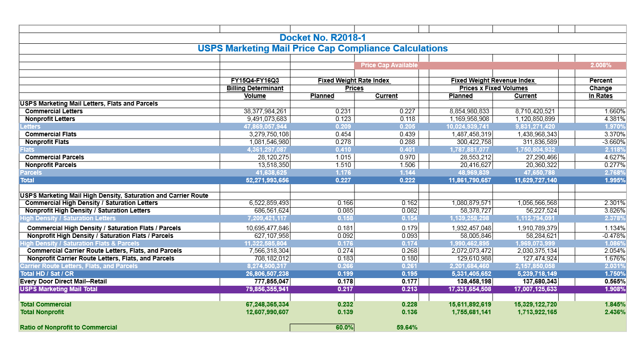Select volume 26,806,507,238 cell
Image resolution: width=644 pixels, height=353 pixels.
pyautogui.click(x=266, y=274)
